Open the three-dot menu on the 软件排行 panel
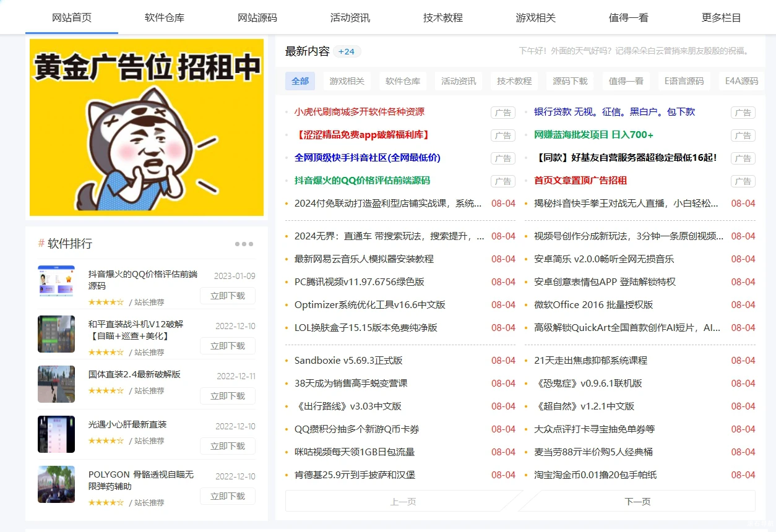The width and height of the screenshot is (776, 532). (244, 244)
